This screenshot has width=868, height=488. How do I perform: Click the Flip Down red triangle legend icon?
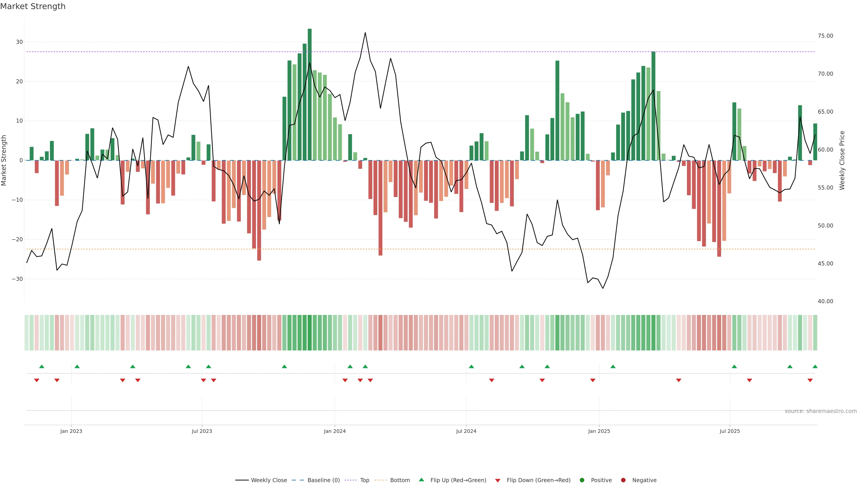click(498, 480)
